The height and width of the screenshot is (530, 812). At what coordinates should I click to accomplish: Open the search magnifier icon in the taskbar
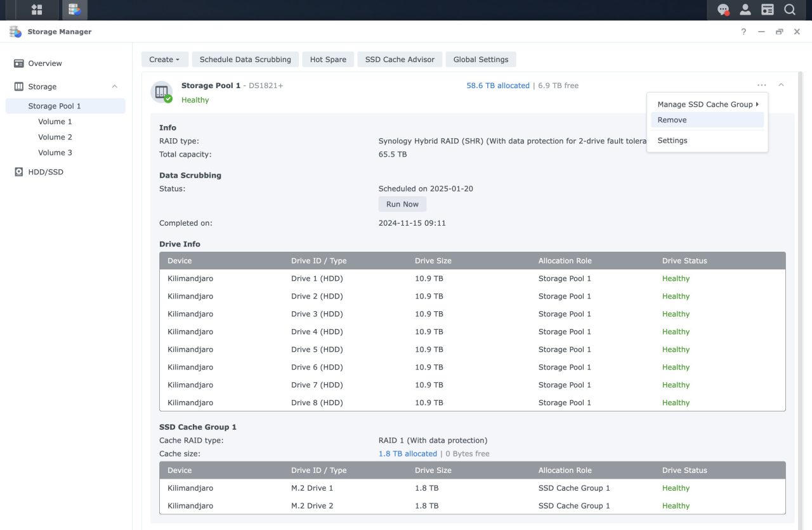(x=790, y=10)
